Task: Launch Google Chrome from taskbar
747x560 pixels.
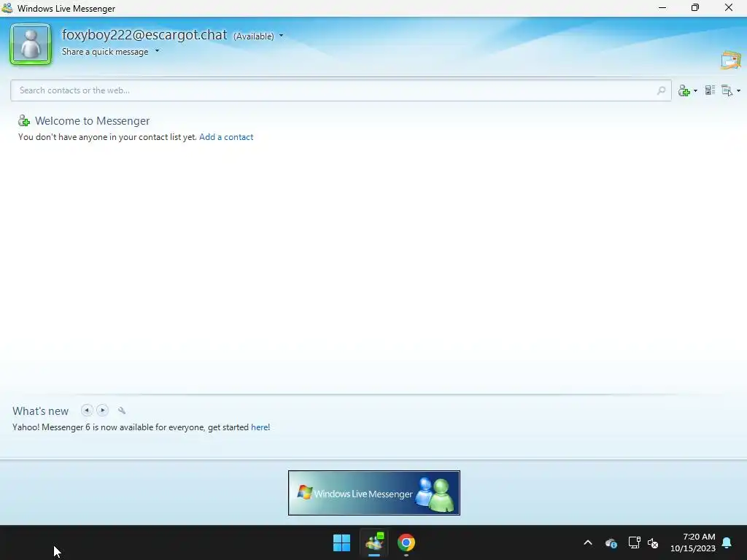Action: pyautogui.click(x=406, y=542)
